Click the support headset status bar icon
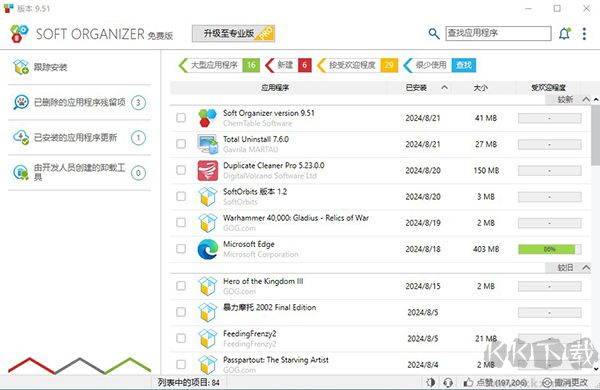600x390 pixels. (448, 382)
